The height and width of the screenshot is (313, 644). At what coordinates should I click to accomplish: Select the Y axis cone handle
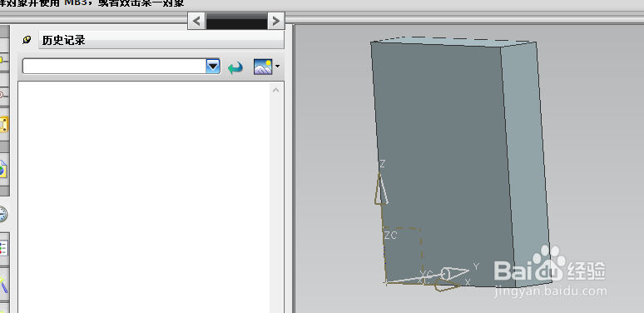(454, 274)
